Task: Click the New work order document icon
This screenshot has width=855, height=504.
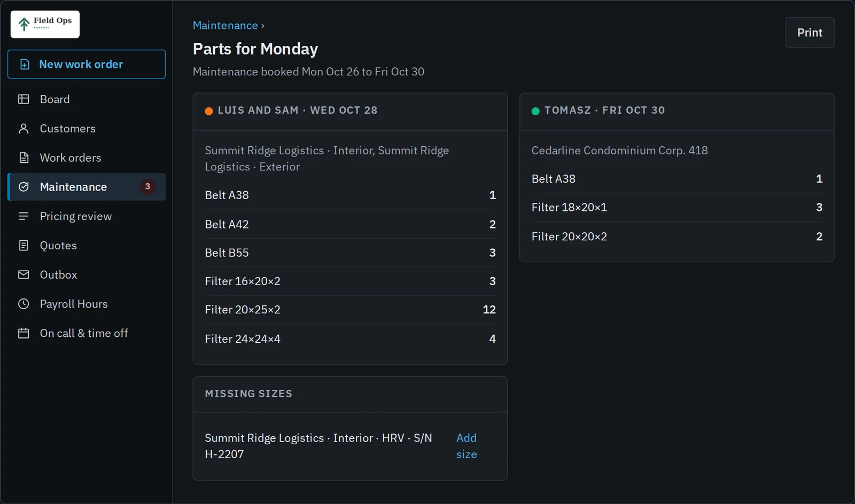Action: tap(25, 65)
